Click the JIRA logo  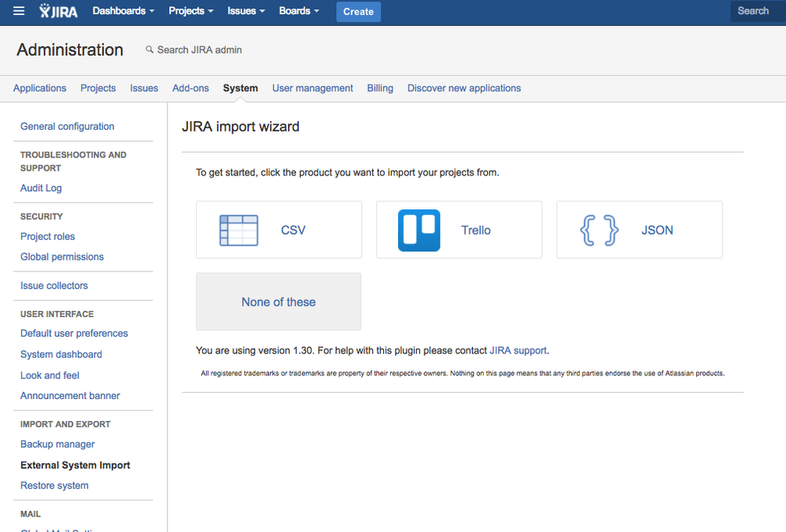pos(58,11)
